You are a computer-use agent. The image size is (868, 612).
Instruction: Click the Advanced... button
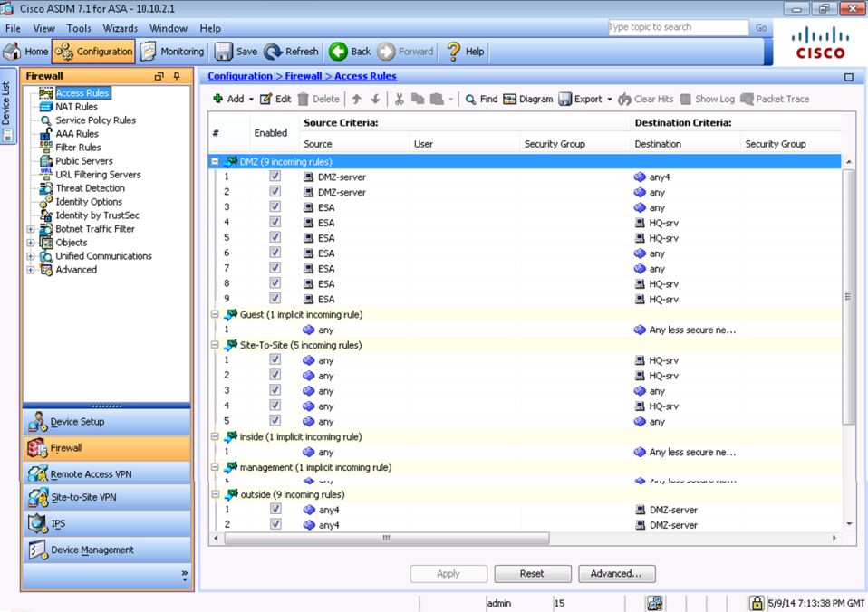coord(616,574)
